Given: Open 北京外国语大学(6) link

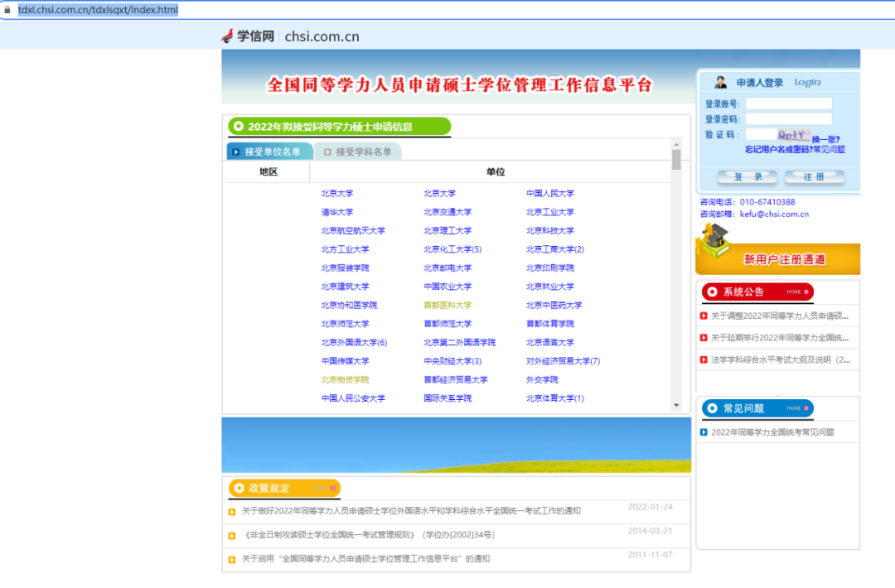Looking at the screenshot, I should point(354,342).
